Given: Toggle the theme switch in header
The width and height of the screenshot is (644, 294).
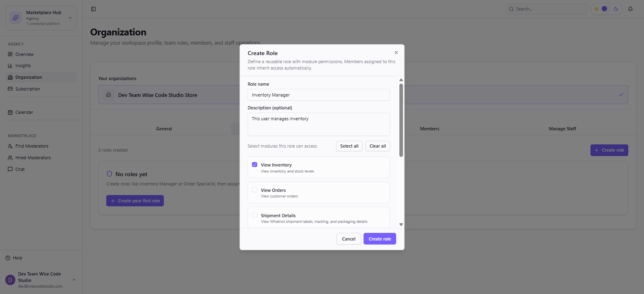Looking at the screenshot, I should (x=606, y=9).
